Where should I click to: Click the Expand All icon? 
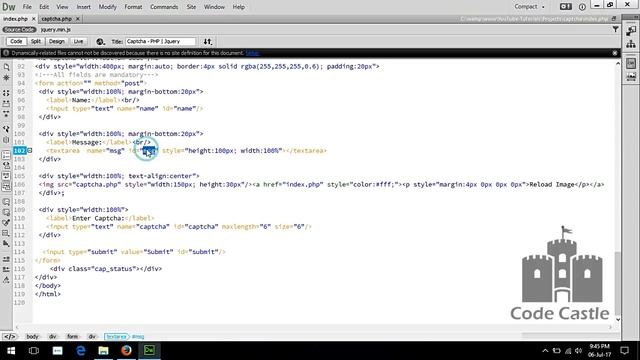click(6, 114)
